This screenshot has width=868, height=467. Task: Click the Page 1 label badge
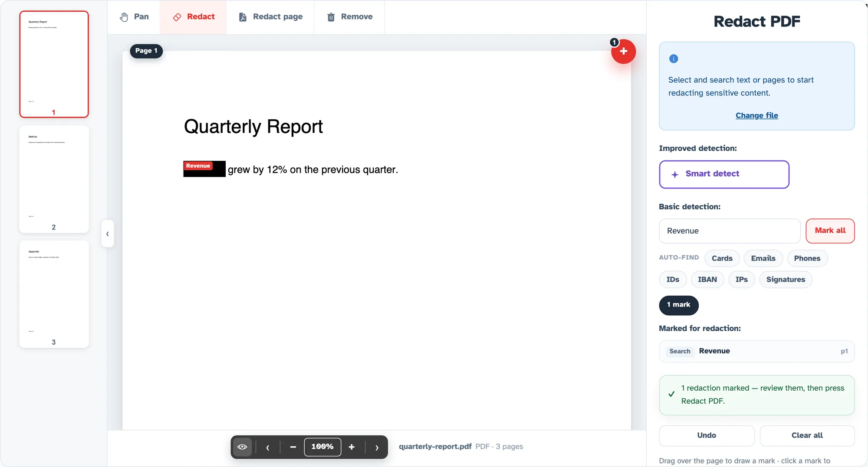(146, 51)
